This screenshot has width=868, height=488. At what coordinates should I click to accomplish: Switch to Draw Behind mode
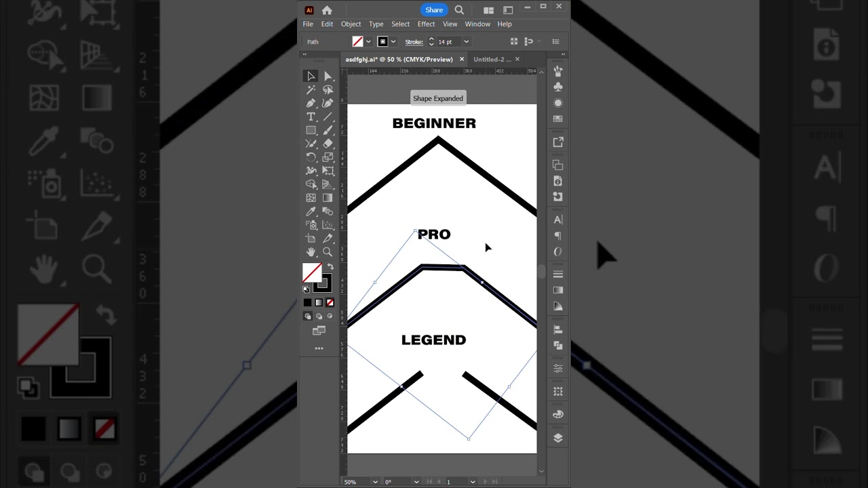pyautogui.click(x=319, y=316)
